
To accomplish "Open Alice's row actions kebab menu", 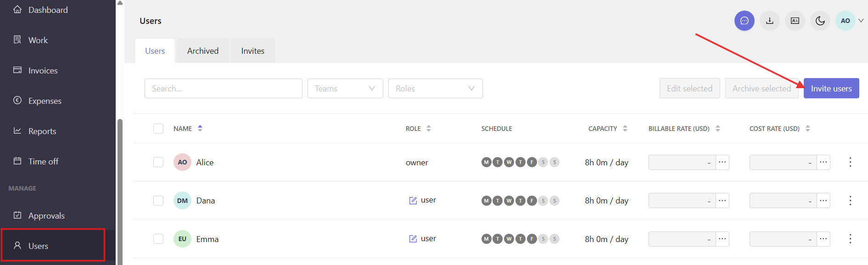I will (850, 162).
